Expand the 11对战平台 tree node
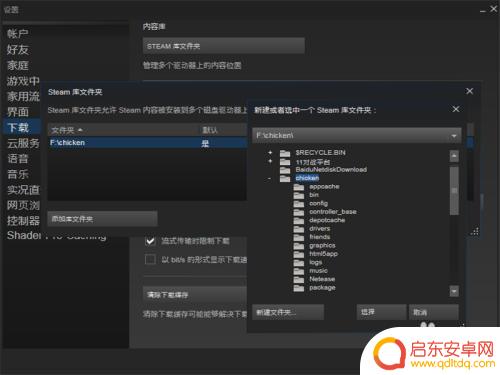 click(x=270, y=161)
